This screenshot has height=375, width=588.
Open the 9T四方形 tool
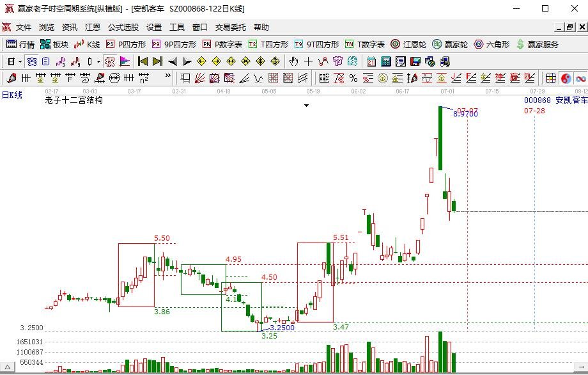coord(316,44)
